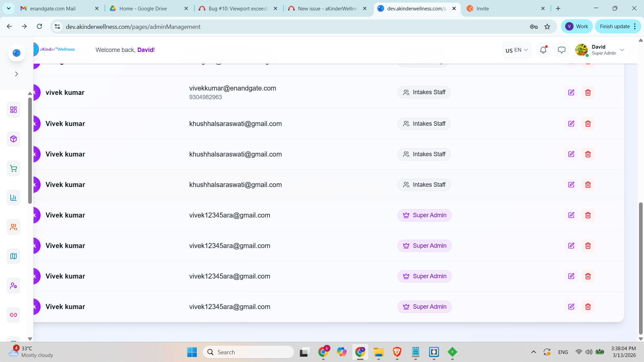Switch to the Bug #10 Viewport tab

(238, 8)
